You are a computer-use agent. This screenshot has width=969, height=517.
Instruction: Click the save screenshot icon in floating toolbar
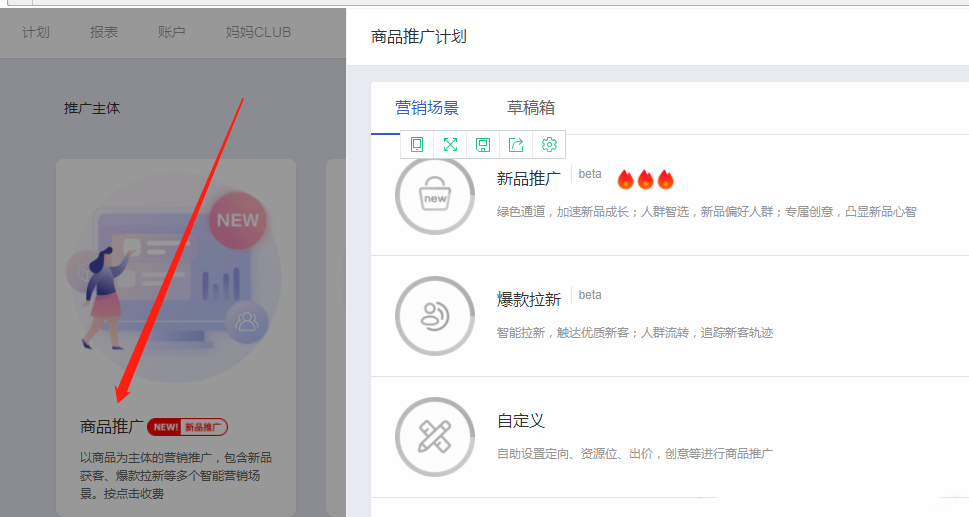tap(483, 145)
